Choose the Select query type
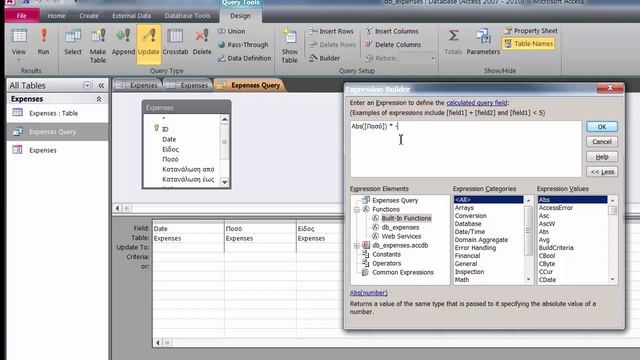640x360 pixels. (x=73, y=42)
